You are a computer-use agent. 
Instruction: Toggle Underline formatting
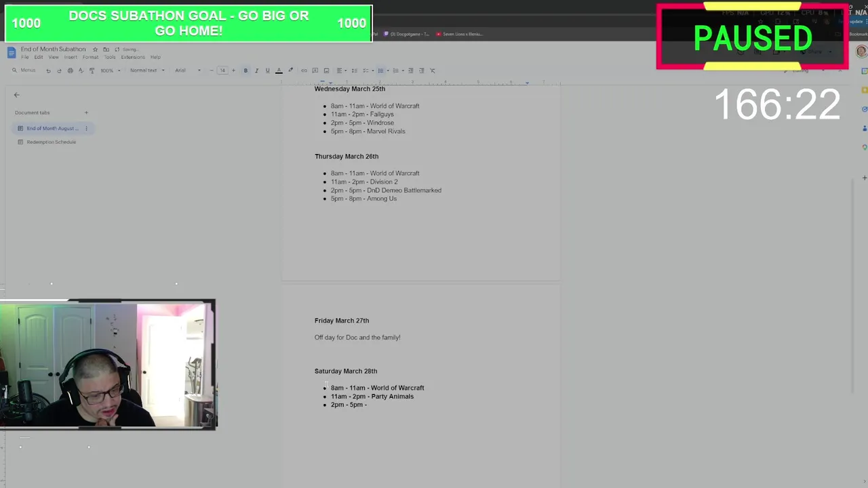tap(267, 70)
